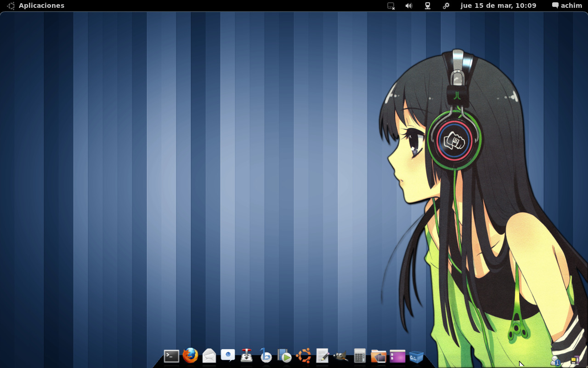The height and width of the screenshot is (368, 588).
Task: Click the gears system settings icon in top bar
Action: 446,6
